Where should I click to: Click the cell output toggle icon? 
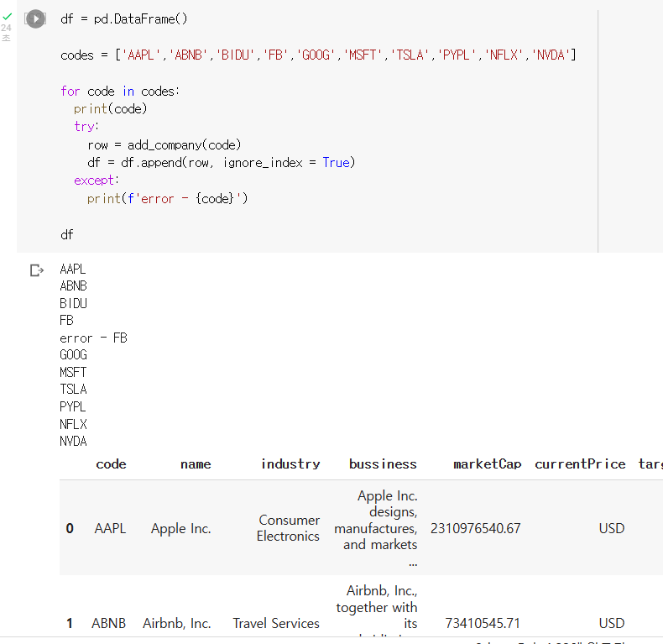click(x=37, y=270)
